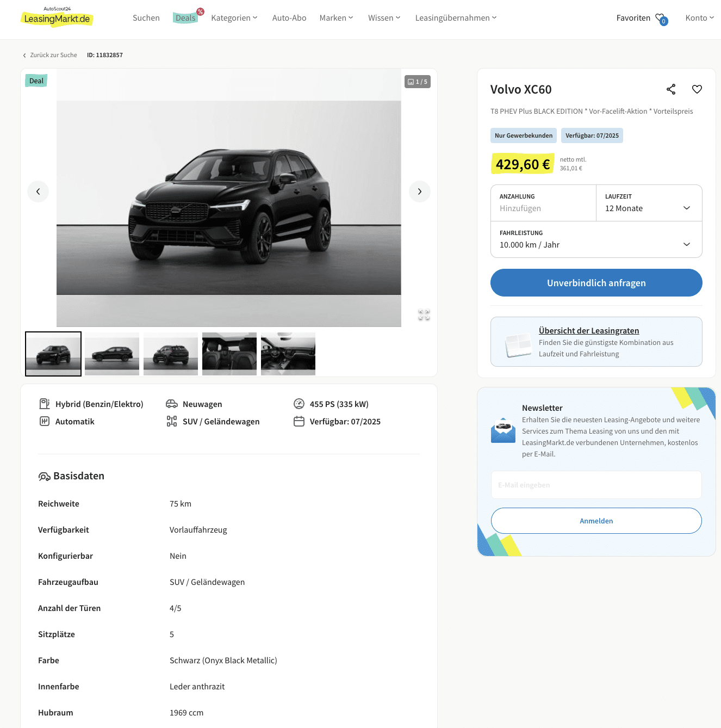Viewport: 721px width, 728px height.
Task: Open Auto-Abo in the navigation
Action: pos(289,18)
